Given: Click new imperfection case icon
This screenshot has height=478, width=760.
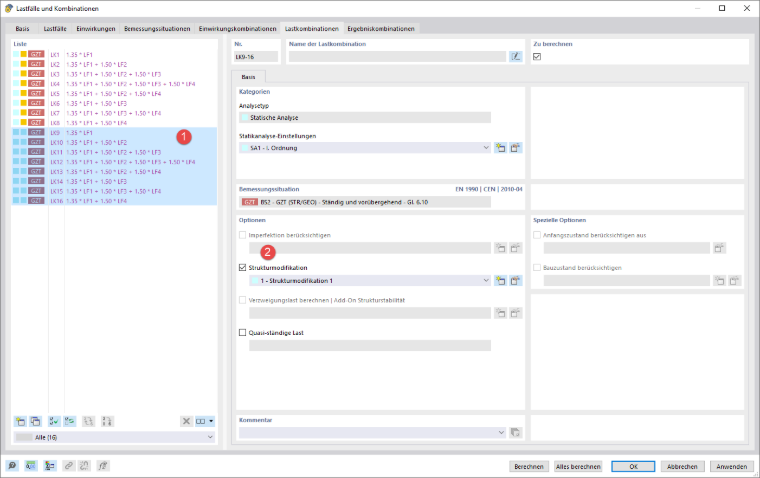Looking at the screenshot, I should tap(500, 248).
